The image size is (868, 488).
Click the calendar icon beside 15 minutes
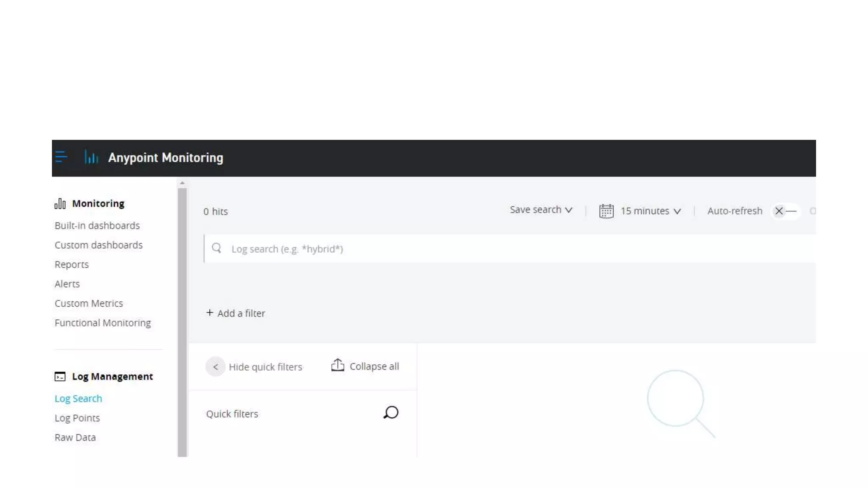click(606, 211)
